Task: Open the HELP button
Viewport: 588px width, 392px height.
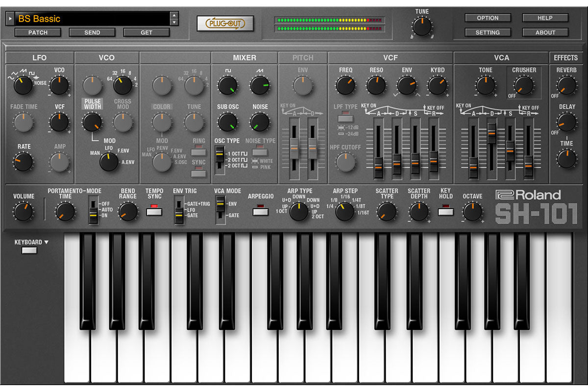Action: point(545,18)
